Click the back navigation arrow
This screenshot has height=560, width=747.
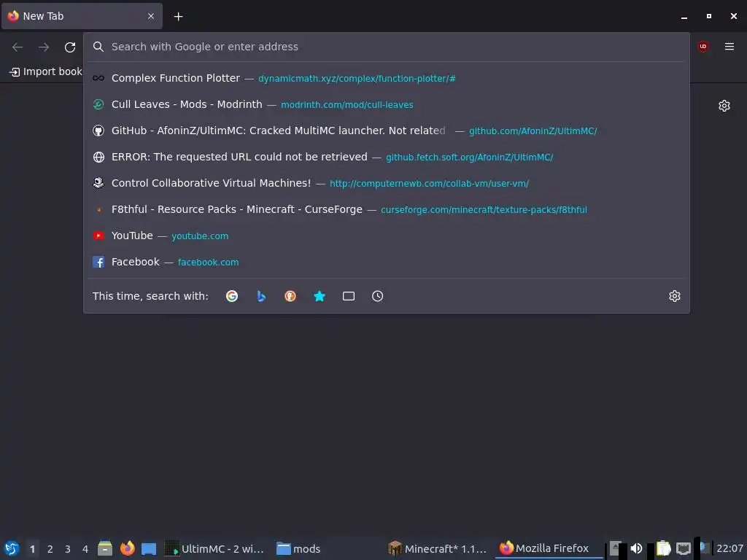point(18,47)
